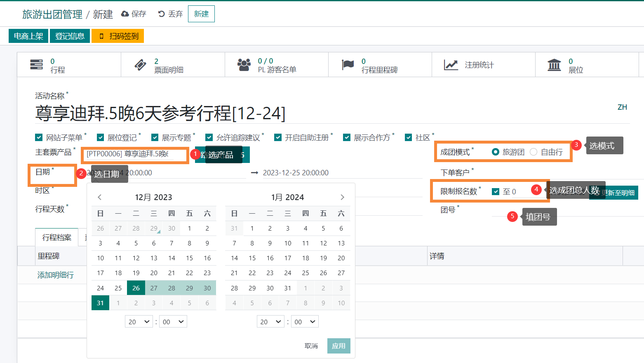Click the update to details button
The image size is (644, 363).
(x=613, y=193)
